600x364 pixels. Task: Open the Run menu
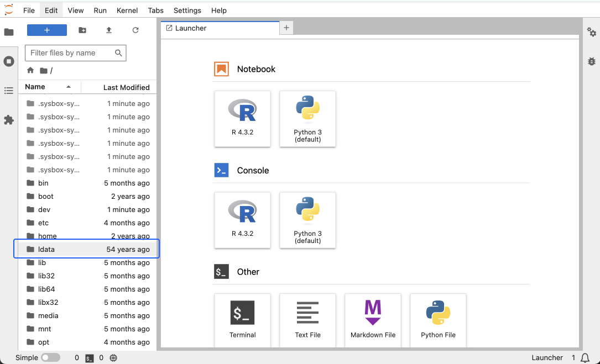pos(100,10)
